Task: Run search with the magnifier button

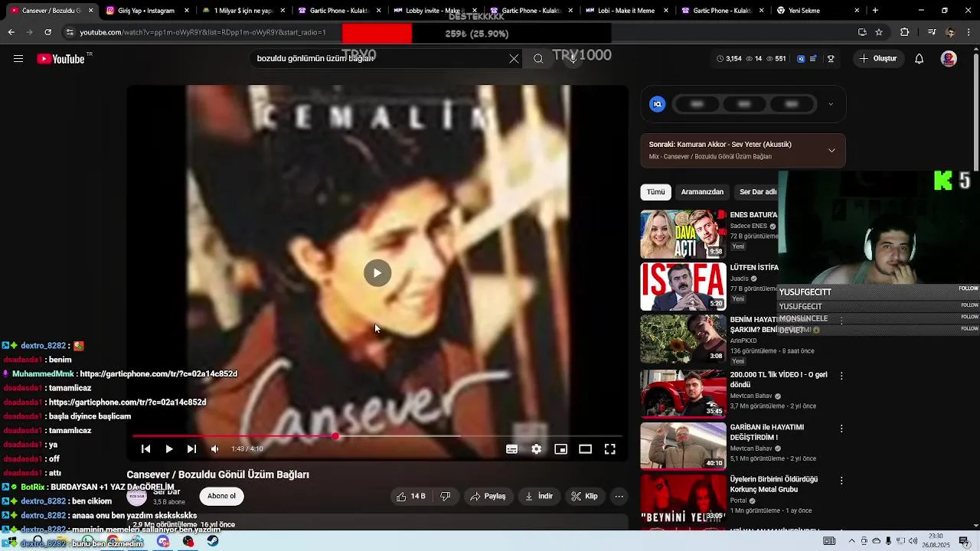Action: (x=538, y=59)
